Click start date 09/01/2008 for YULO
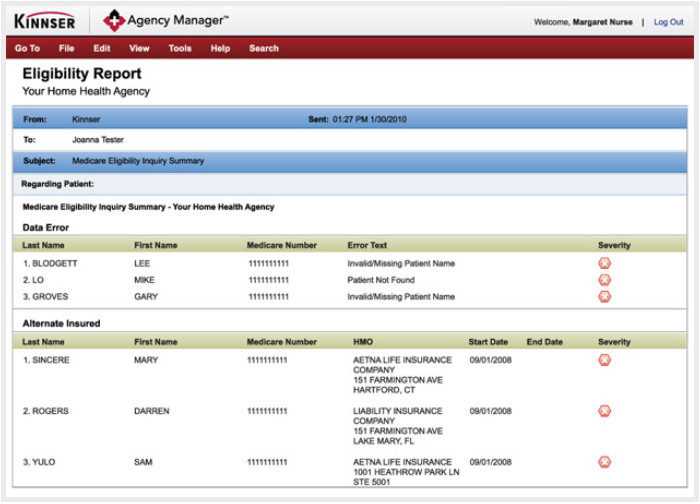700x504 pixels. pyautogui.click(x=490, y=462)
